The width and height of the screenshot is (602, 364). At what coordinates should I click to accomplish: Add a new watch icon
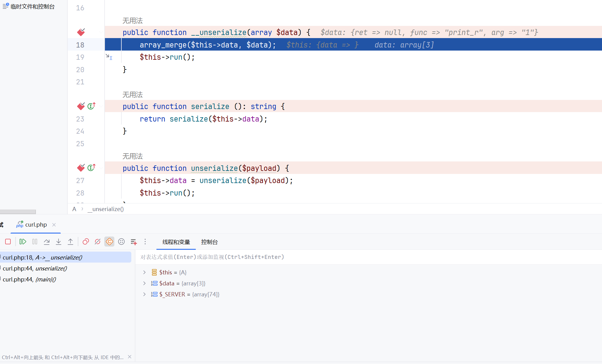coord(134,242)
